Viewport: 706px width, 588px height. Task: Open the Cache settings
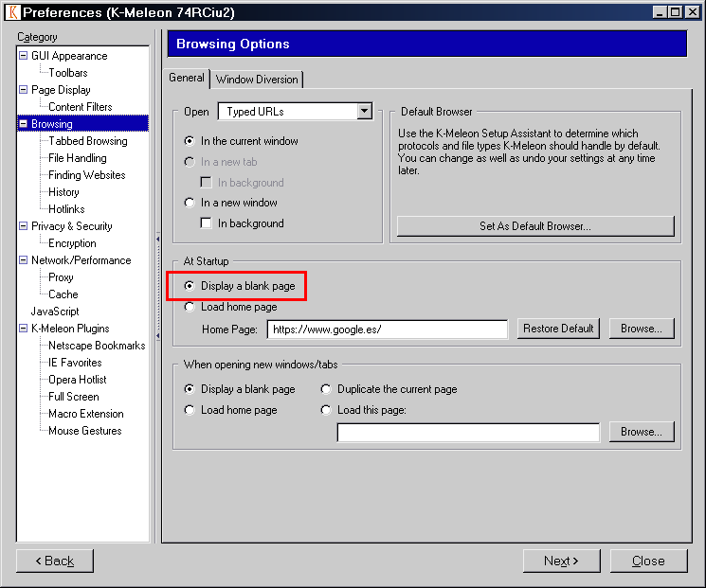click(63, 294)
